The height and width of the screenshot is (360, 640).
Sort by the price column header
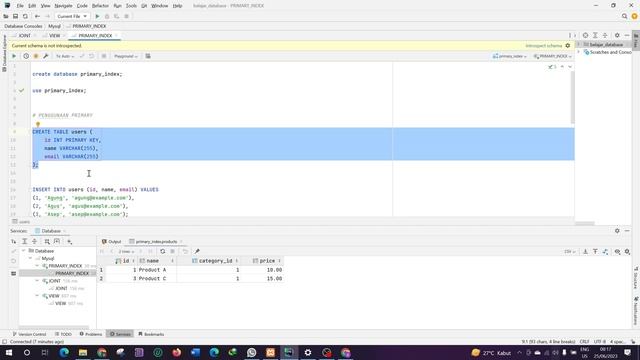267,261
